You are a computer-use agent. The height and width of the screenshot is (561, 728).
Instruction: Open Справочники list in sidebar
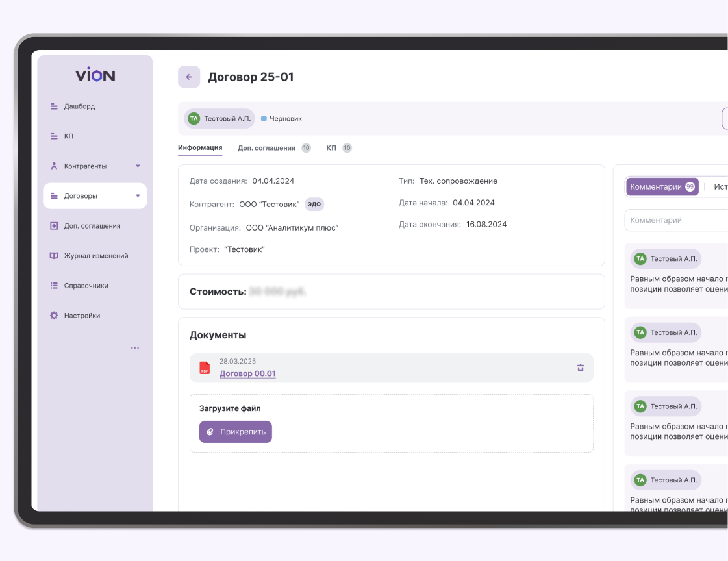click(86, 286)
